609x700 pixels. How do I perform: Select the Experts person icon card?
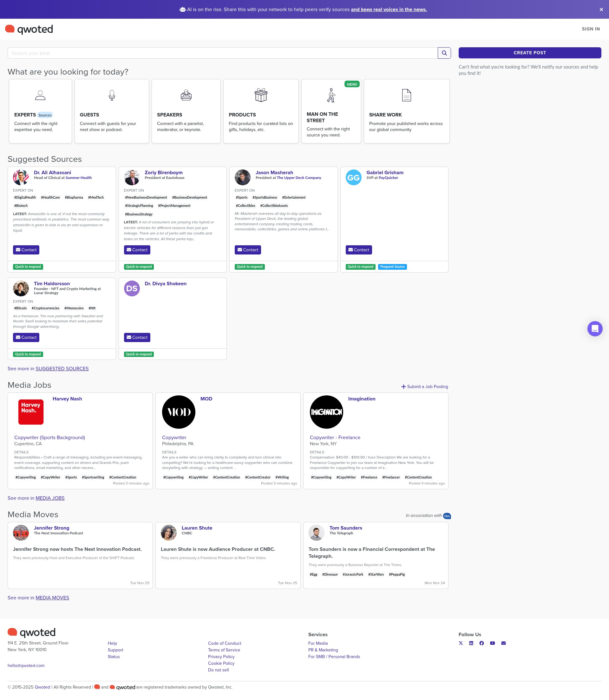41,111
